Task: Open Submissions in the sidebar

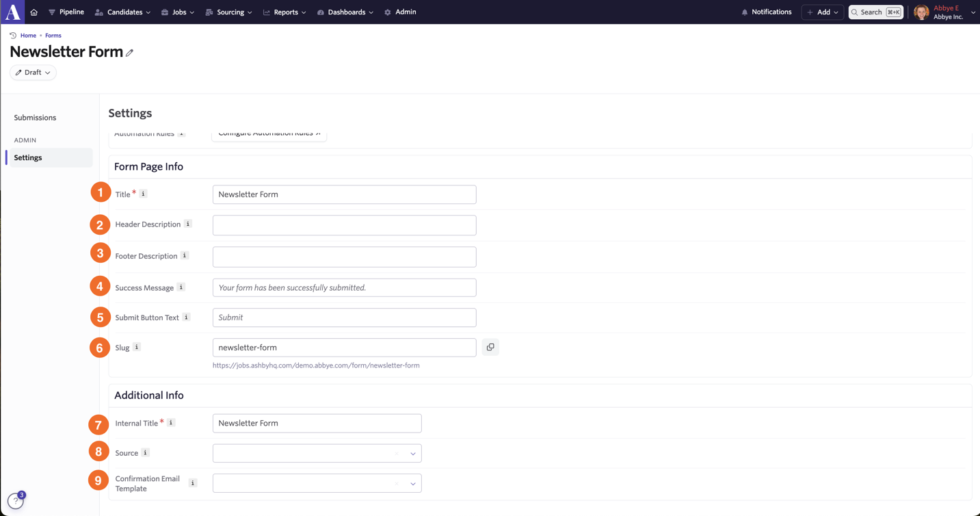Action: coord(35,118)
